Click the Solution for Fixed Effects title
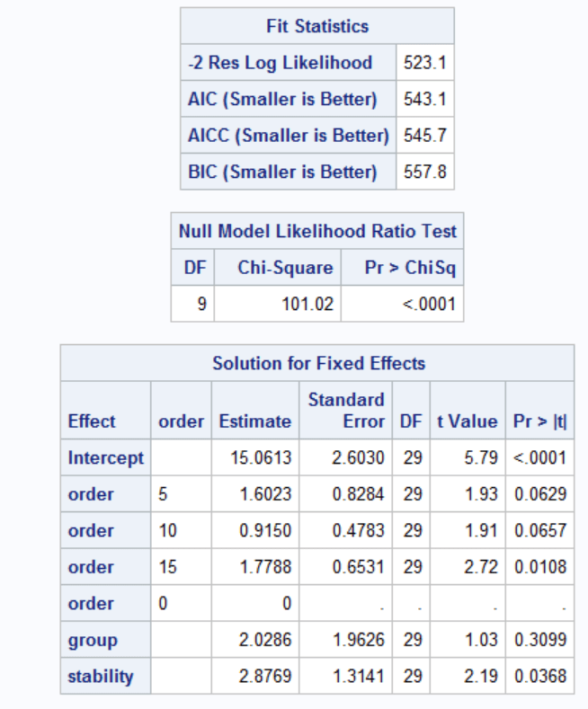588x709 pixels. [x=319, y=363]
